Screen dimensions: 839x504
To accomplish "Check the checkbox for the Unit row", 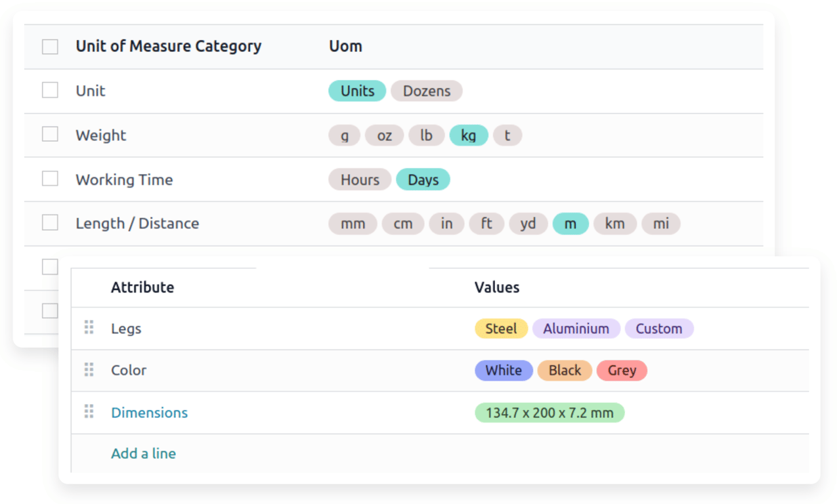I will pos(50,90).
